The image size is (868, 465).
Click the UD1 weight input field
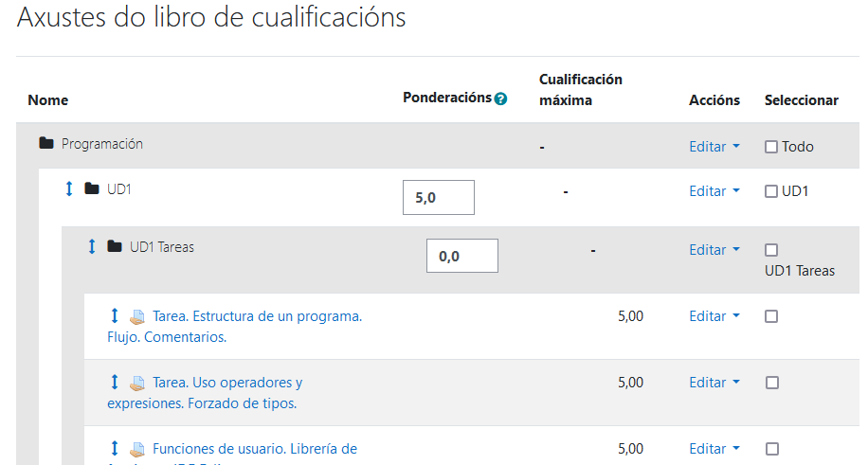(x=438, y=198)
